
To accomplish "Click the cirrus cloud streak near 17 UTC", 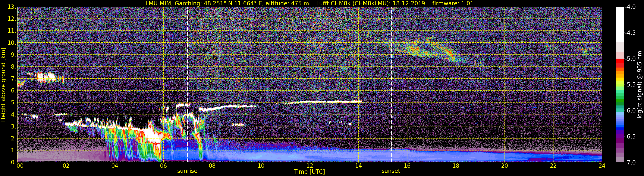I will point(425,50).
